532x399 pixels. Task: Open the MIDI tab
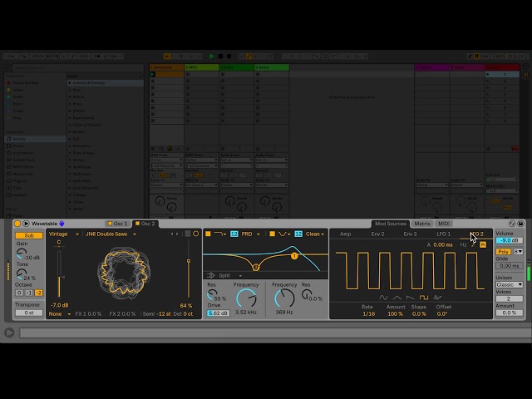coord(444,224)
